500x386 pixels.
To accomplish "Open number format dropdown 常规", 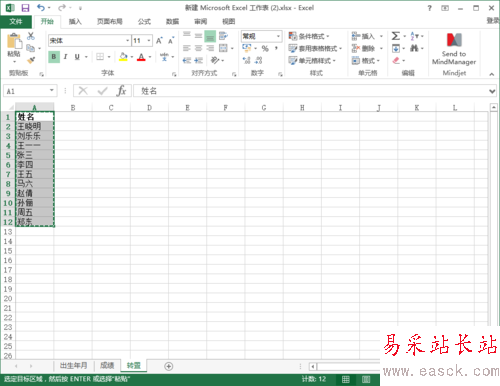I will pyautogui.click(x=278, y=36).
